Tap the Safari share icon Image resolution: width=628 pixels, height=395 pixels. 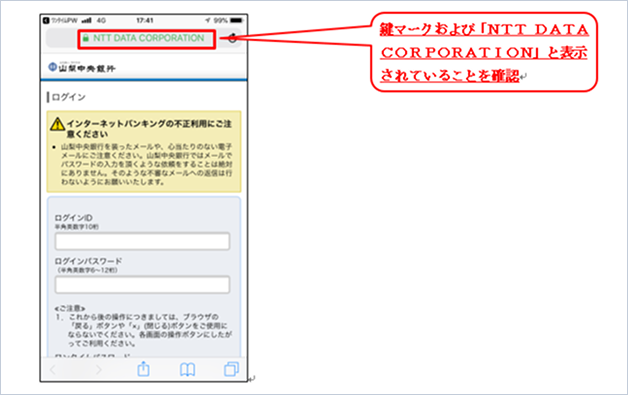click(x=143, y=369)
